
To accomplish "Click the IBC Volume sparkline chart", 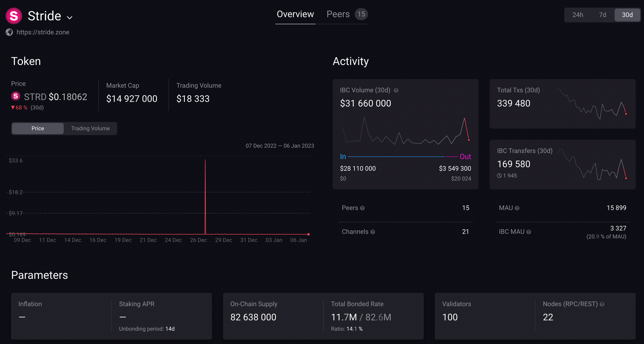I will 405,131.
